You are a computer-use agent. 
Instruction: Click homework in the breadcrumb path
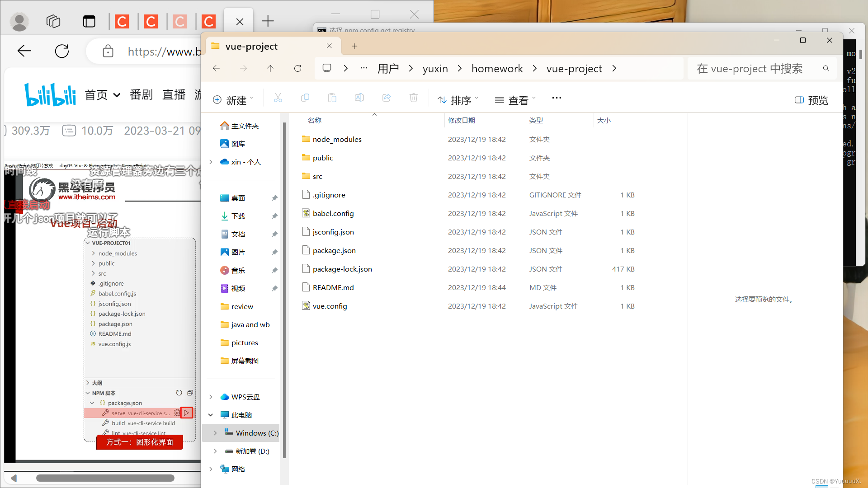pos(497,68)
